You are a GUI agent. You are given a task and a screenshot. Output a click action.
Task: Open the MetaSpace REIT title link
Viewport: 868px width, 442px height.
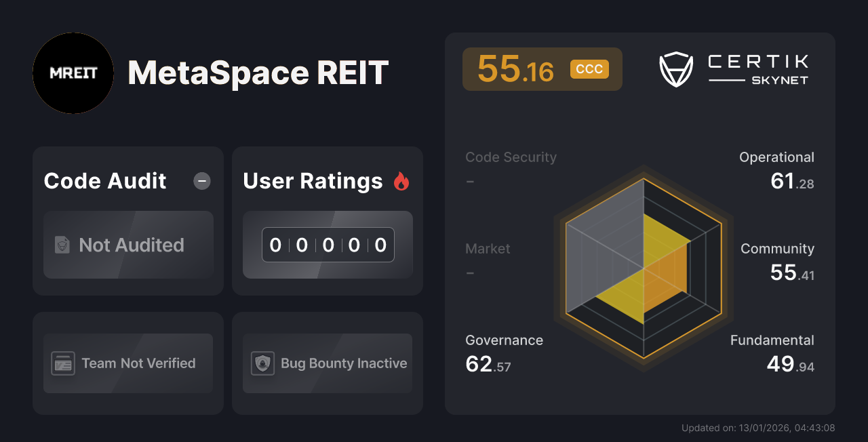click(258, 73)
